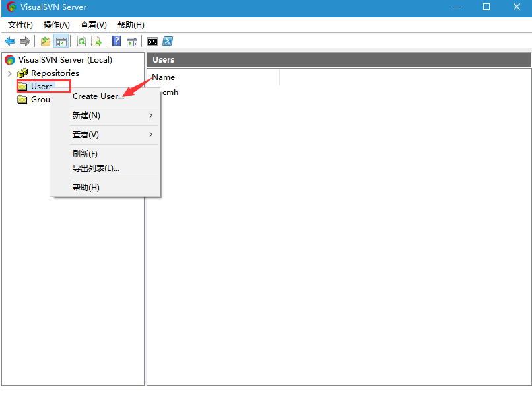Image resolution: width=532 pixels, height=403 pixels.
Task: Open the 文件(F) menu
Action: point(20,25)
